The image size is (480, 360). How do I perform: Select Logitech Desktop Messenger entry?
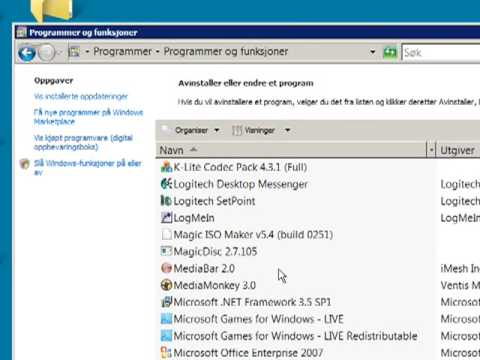[240, 184]
